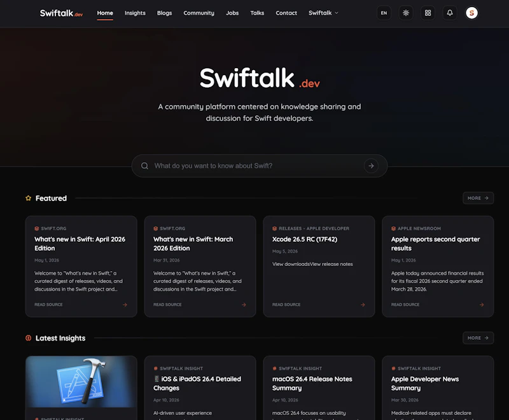
Task: Open the Blogs section
Action: tap(164, 13)
